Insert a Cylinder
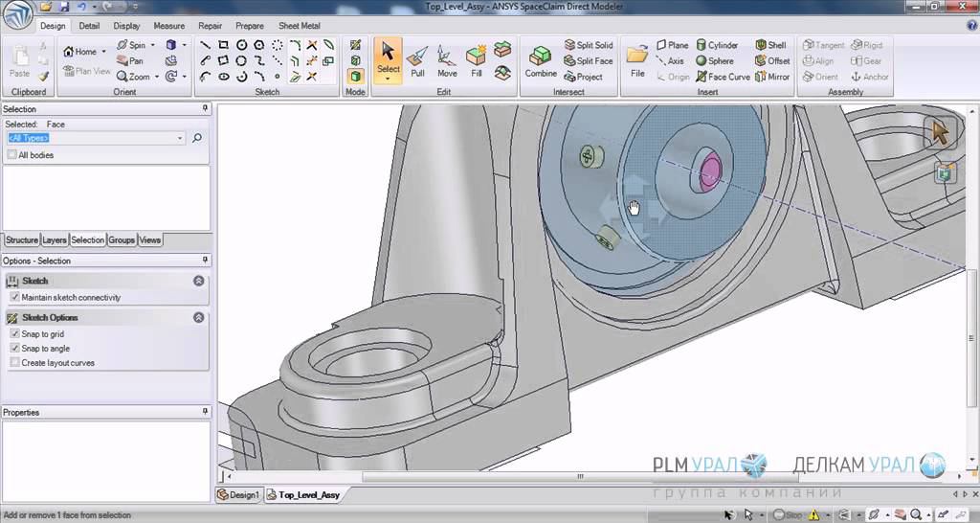The image size is (980, 523). 717,45
